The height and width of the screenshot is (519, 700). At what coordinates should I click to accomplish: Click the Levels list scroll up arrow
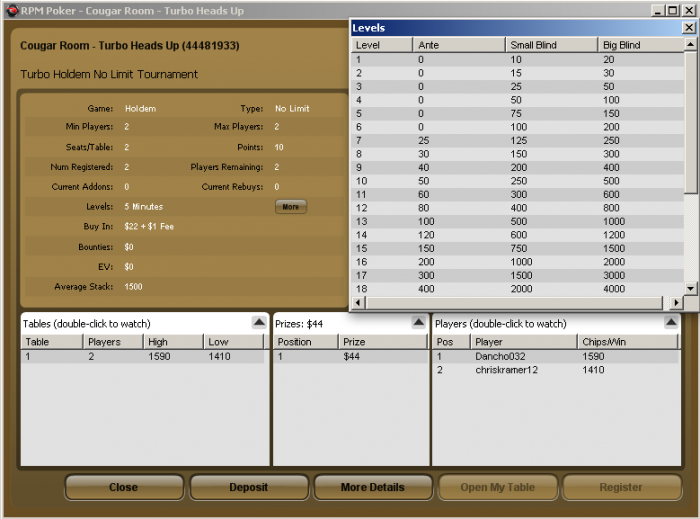click(690, 44)
